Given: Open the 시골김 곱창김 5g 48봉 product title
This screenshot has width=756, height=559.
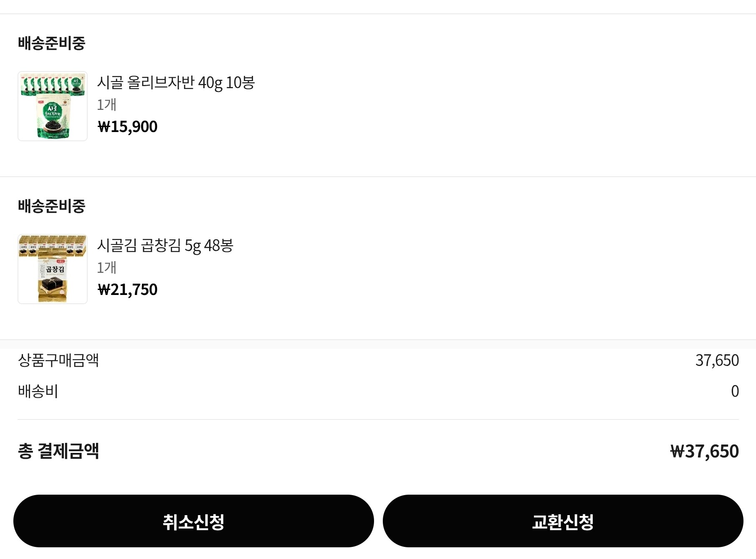Looking at the screenshot, I should click(x=165, y=246).
